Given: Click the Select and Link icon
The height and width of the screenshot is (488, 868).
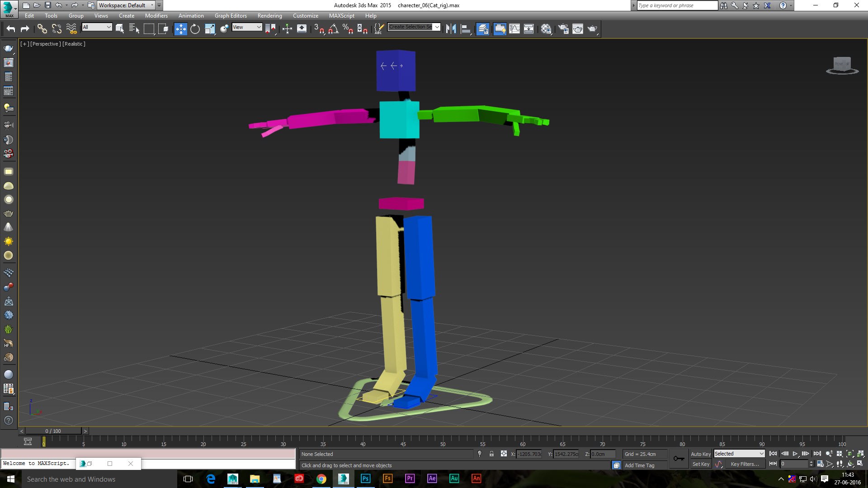Looking at the screenshot, I should pos(42,29).
